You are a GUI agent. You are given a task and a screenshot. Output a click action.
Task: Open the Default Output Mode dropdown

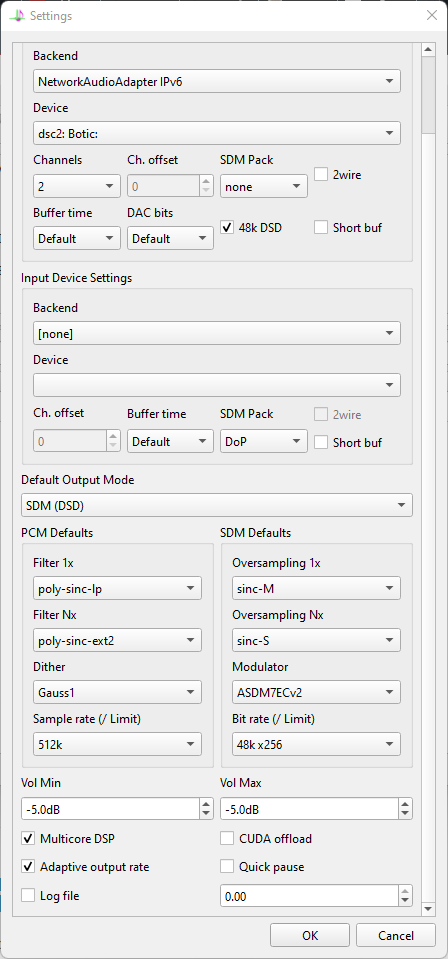(217, 505)
